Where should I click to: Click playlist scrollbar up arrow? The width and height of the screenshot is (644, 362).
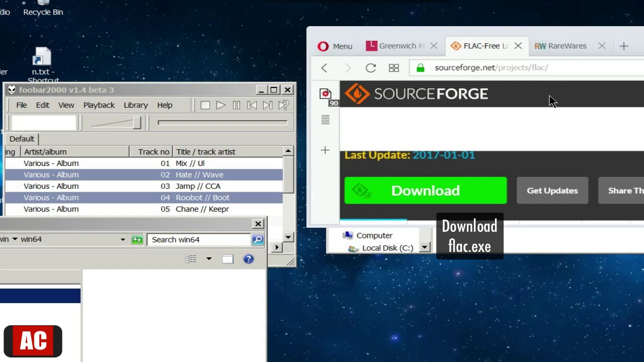pos(288,151)
